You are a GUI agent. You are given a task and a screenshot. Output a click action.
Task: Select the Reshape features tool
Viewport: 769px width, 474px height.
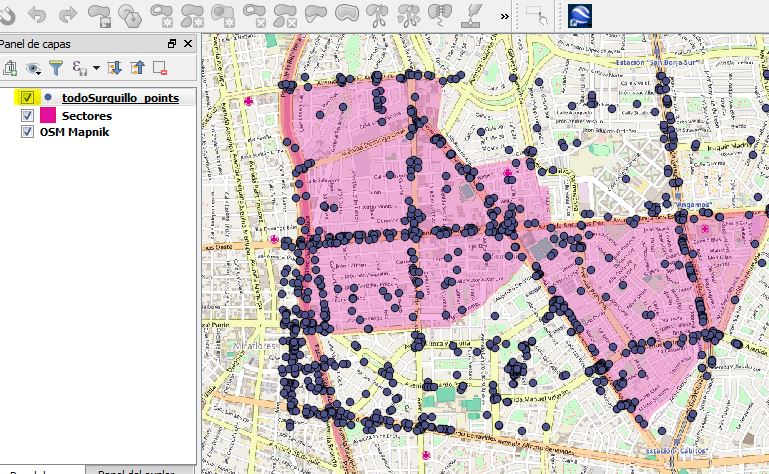click(315, 14)
